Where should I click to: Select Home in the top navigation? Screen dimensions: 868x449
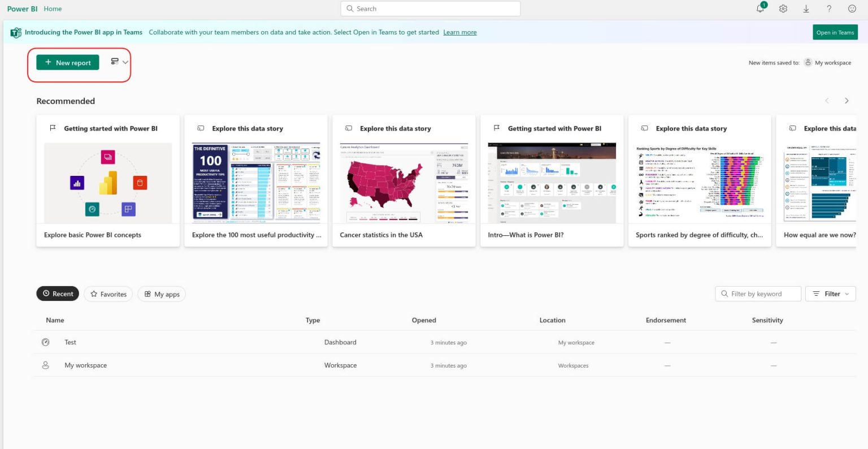pos(53,8)
